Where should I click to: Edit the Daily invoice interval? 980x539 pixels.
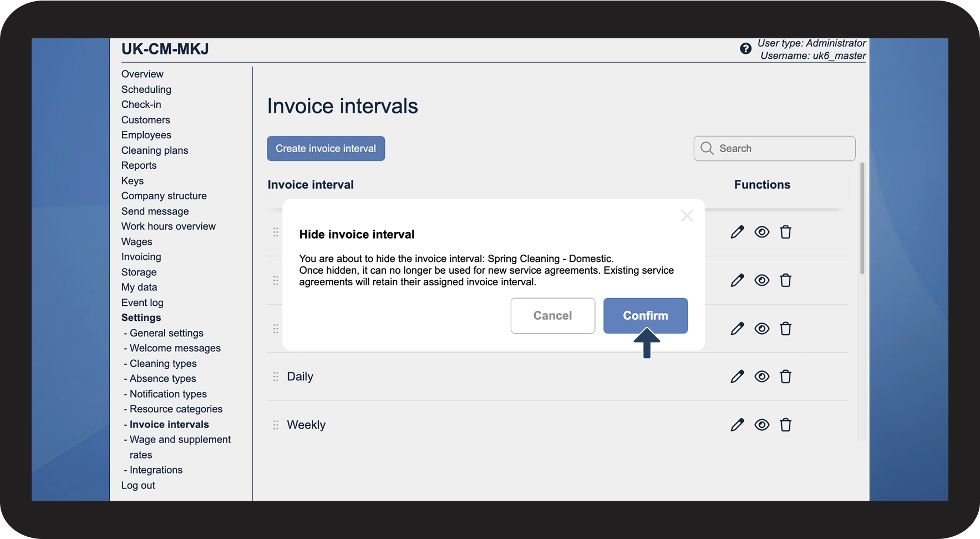[x=737, y=377]
